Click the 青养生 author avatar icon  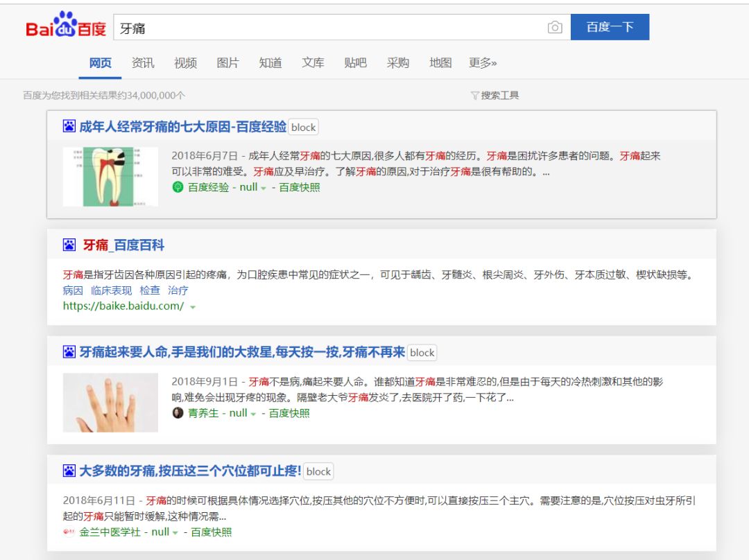[178, 413]
